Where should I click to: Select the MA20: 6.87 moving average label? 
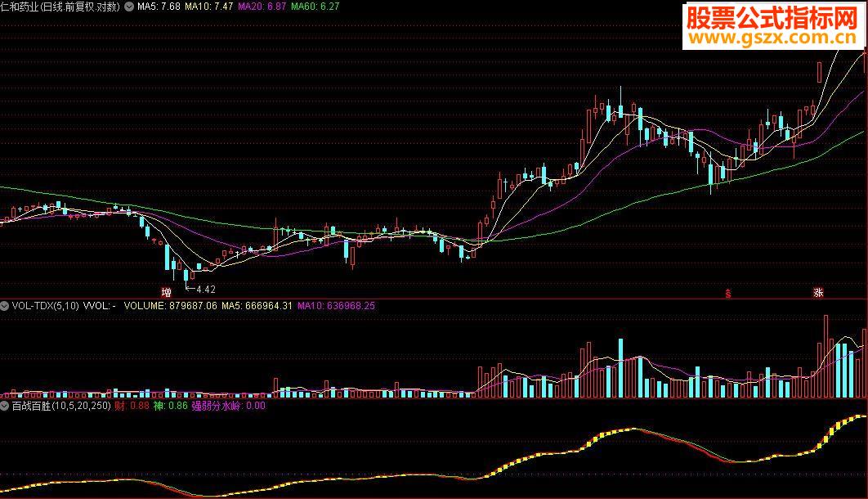coord(262,7)
